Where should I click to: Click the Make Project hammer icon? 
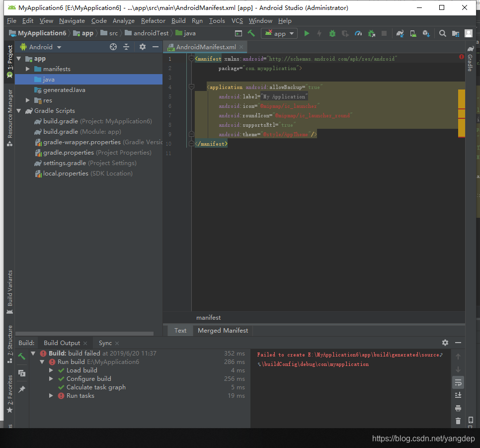point(251,33)
